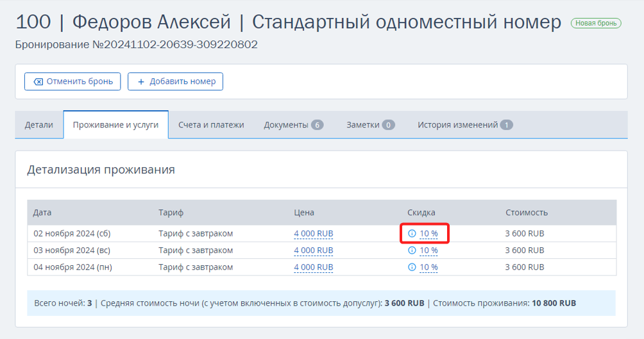Click the Новая бронь status badge
The width and height of the screenshot is (644, 339).
[x=596, y=24]
